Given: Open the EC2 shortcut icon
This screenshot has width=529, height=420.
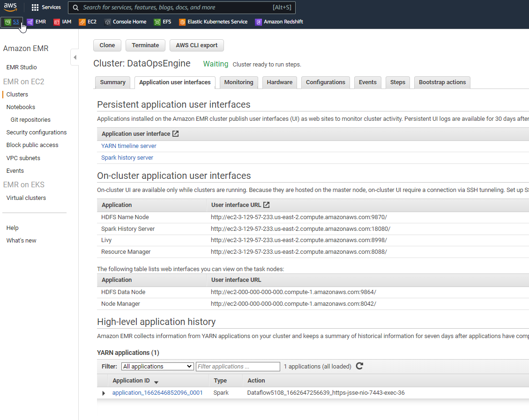Looking at the screenshot, I should click(x=82, y=22).
